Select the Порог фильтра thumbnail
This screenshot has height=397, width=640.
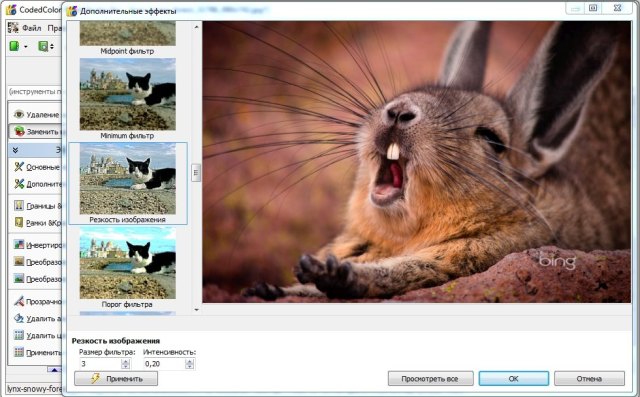[x=128, y=268]
